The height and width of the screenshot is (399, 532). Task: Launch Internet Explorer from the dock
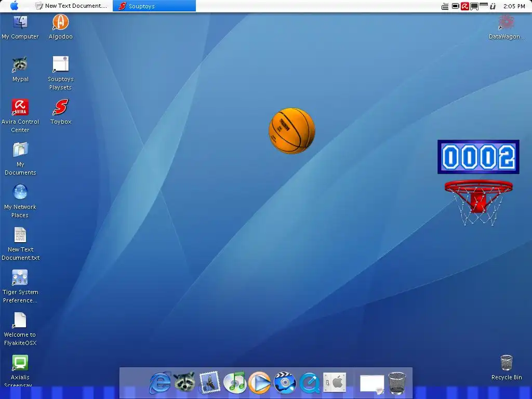(x=160, y=383)
